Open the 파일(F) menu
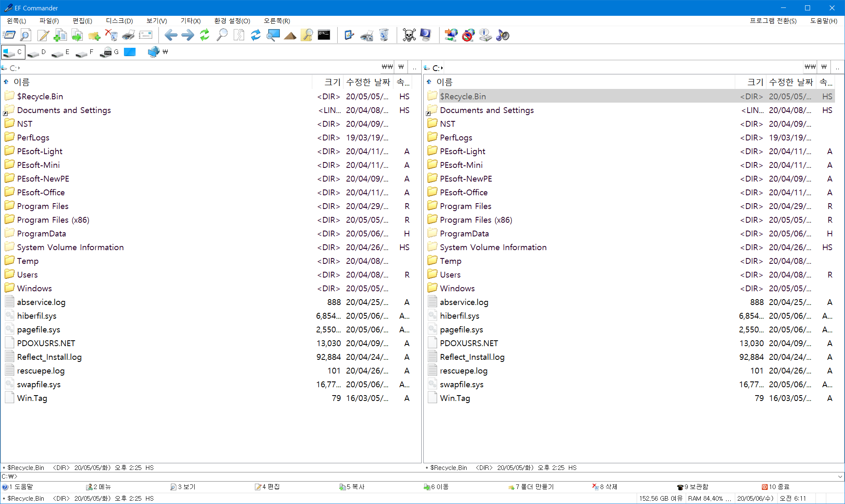The image size is (845, 504). click(x=49, y=21)
